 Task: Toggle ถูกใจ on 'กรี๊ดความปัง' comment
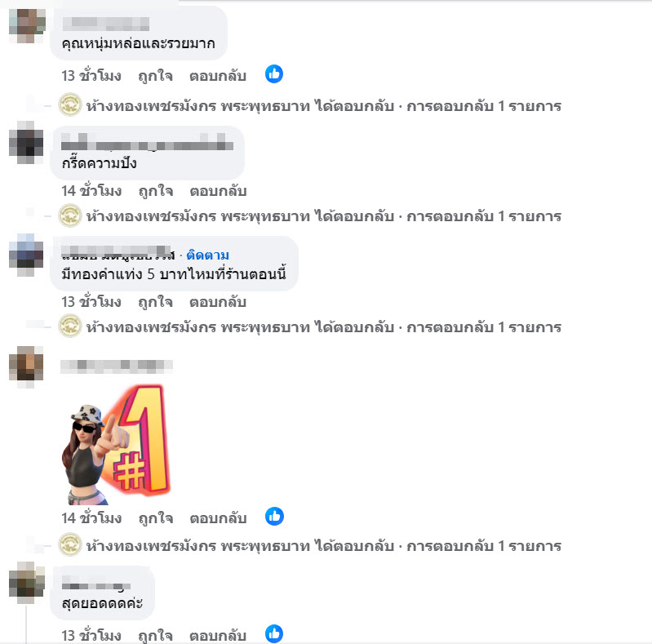(x=156, y=191)
